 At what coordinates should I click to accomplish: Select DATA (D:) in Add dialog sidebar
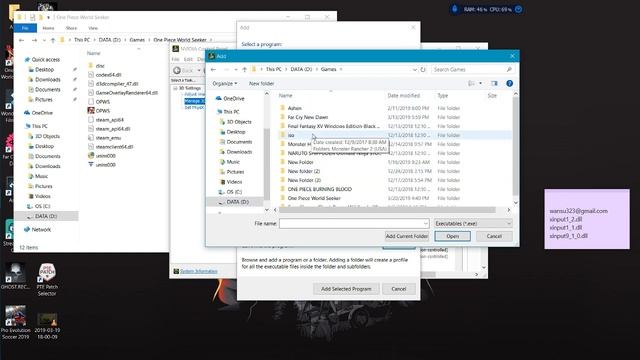pyautogui.click(x=233, y=202)
